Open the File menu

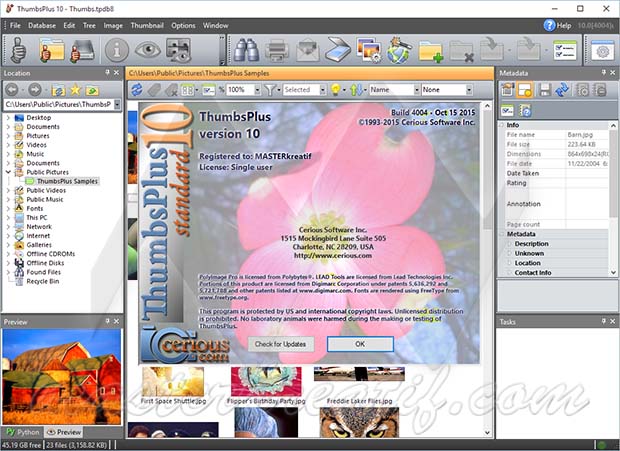[15, 25]
